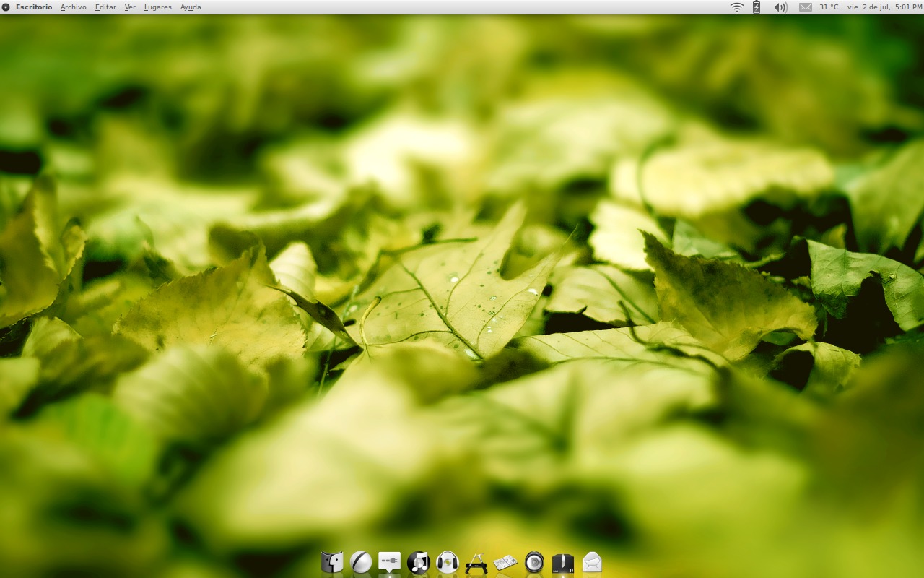Launch the speaker icon in dock
The width and height of the screenshot is (924, 578).
pyautogui.click(x=534, y=562)
